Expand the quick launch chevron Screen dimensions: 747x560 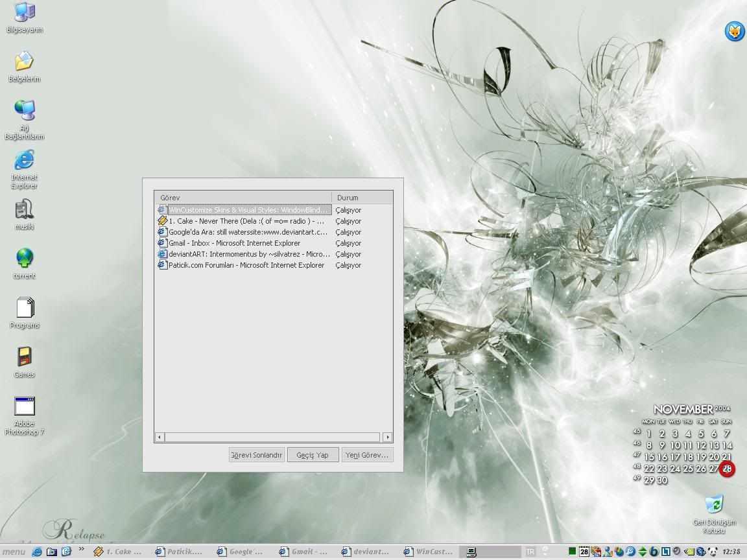pyautogui.click(x=81, y=550)
